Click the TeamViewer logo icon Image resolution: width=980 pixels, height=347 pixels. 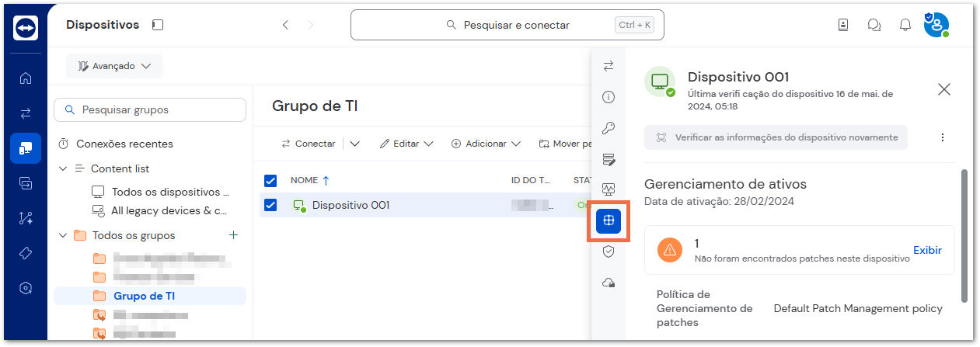tap(26, 28)
